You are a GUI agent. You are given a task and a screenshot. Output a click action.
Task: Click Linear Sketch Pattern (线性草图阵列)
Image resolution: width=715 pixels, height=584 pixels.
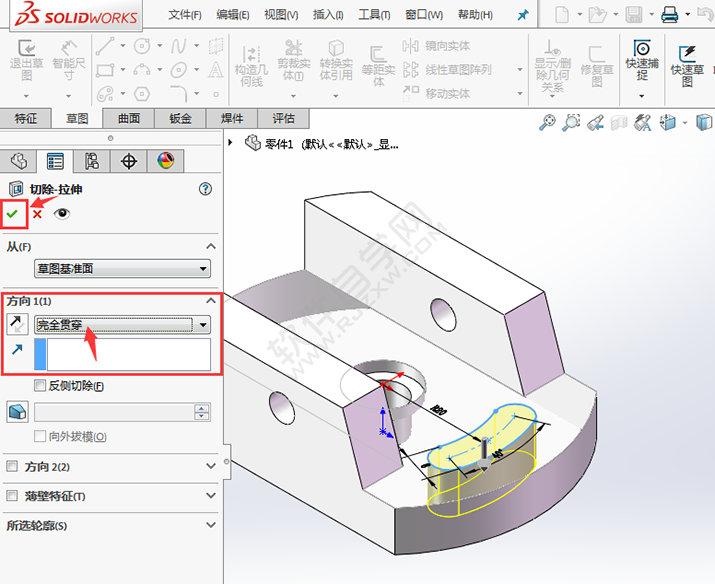click(447, 70)
